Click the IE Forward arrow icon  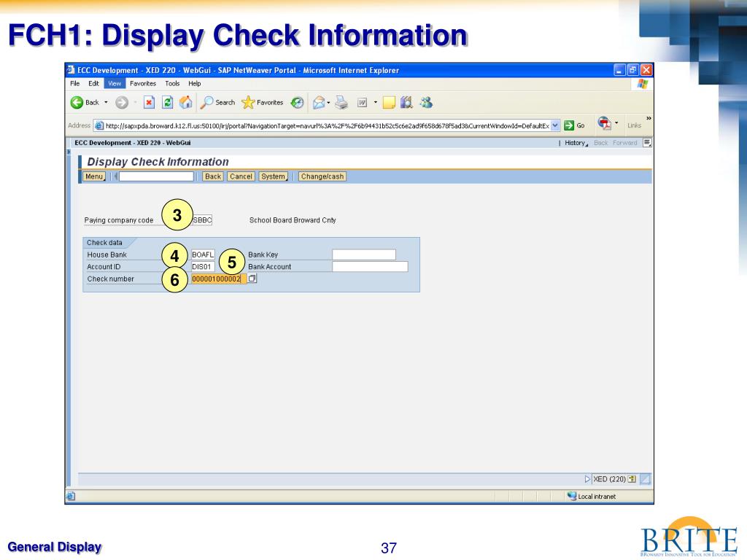click(122, 102)
